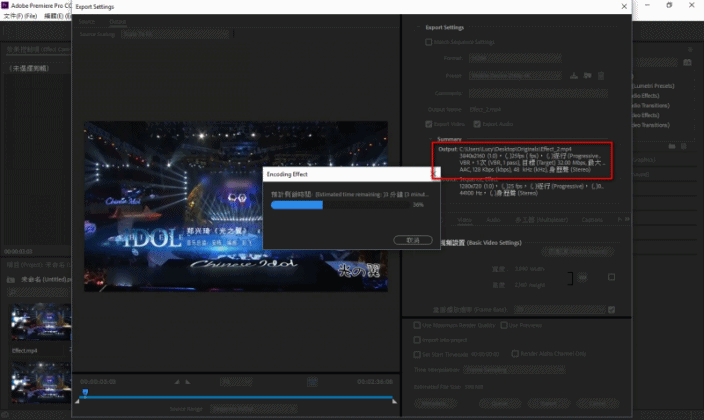Click the Queue button
This screenshot has width=704, height=420.
[500, 403]
